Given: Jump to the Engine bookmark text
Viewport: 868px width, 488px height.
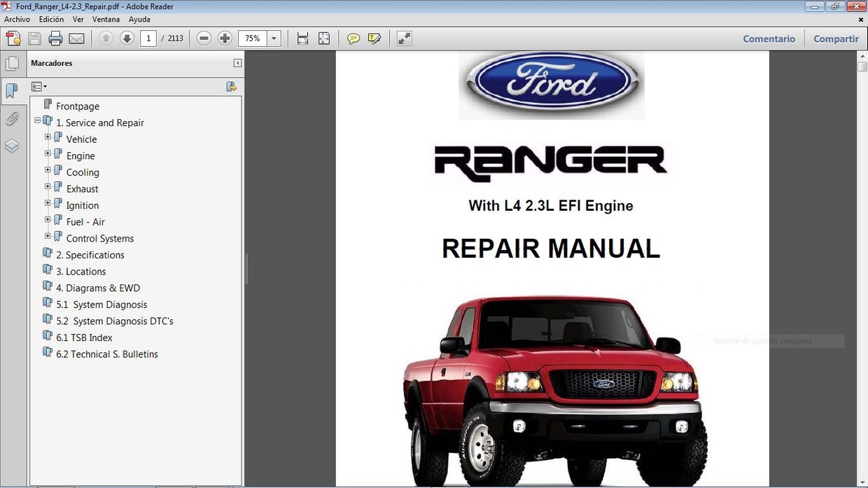Looking at the screenshot, I should click(80, 156).
